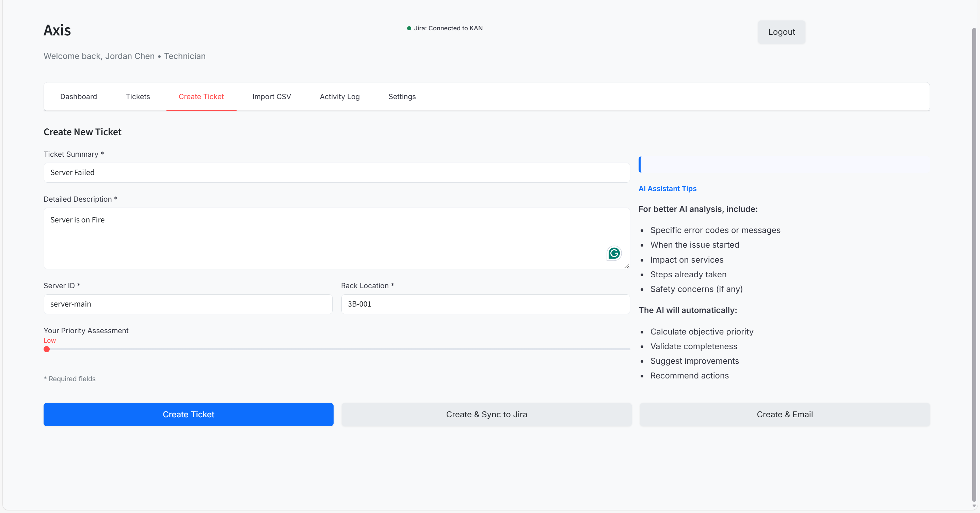This screenshot has height=513, width=980.
Task: Switch to the Settings tab
Action: tap(402, 97)
